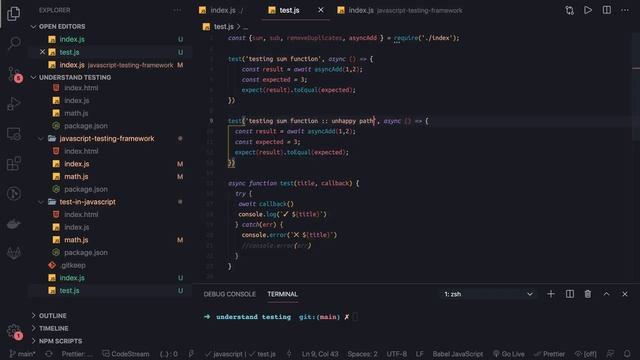Kill terminal with trash icon
Viewport: 640px width, 360px height.
[588, 294]
